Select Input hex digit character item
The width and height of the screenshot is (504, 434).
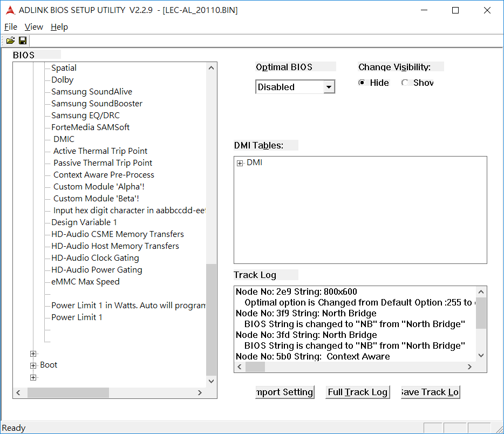[129, 211]
